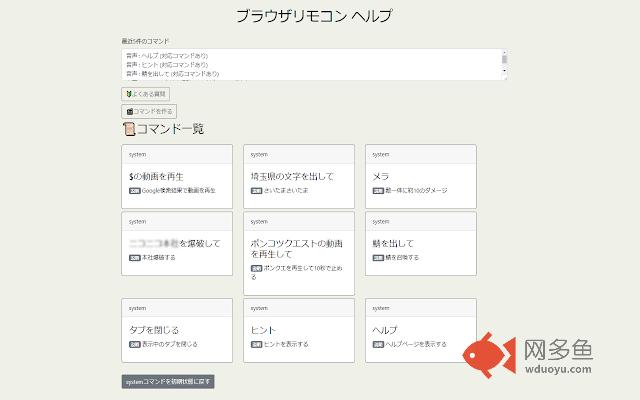Click system header of ヒント card
The image size is (640, 400).
[x=299, y=308]
